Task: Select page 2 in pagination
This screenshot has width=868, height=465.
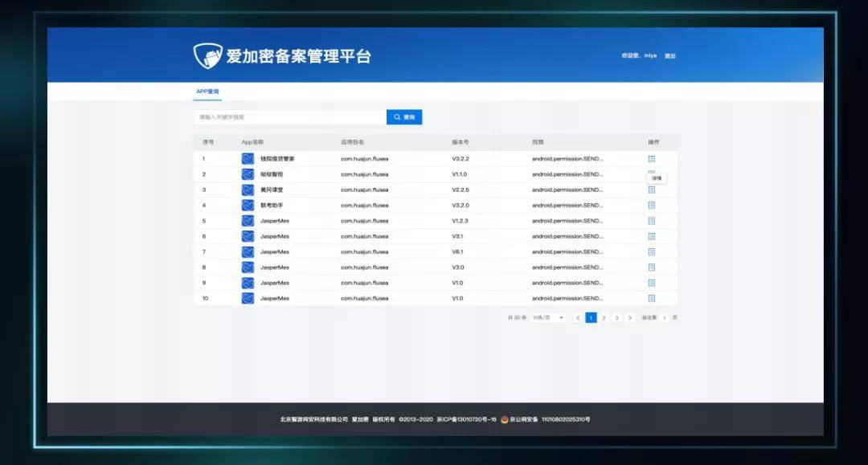Action: click(604, 318)
